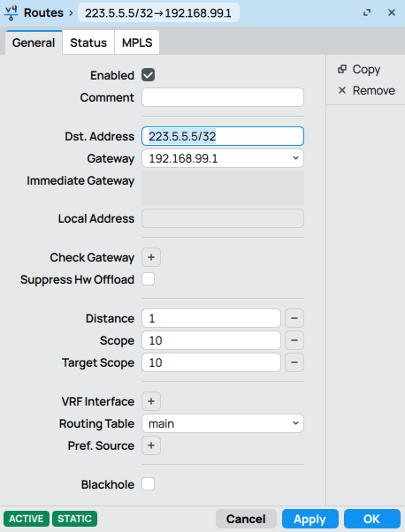The image size is (405, 532).
Task: Add a Pref. Source with plus button
Action: [151, 445]
